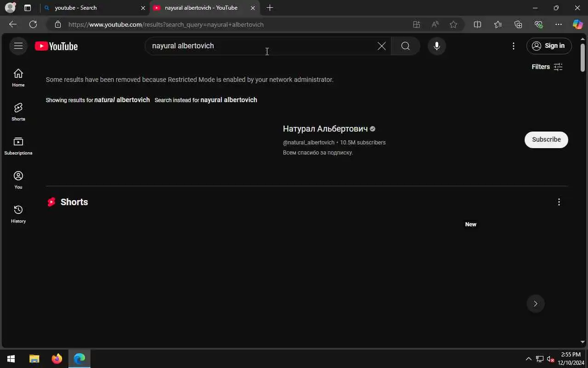Click the Sign in button
This screenshot has height=368, width=588.
(x=549, y=46)
